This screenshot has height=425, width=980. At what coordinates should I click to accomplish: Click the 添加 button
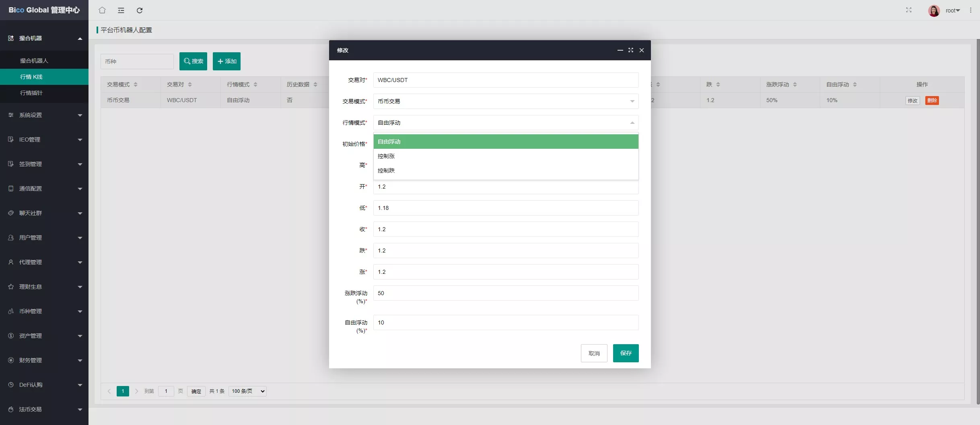226,61
